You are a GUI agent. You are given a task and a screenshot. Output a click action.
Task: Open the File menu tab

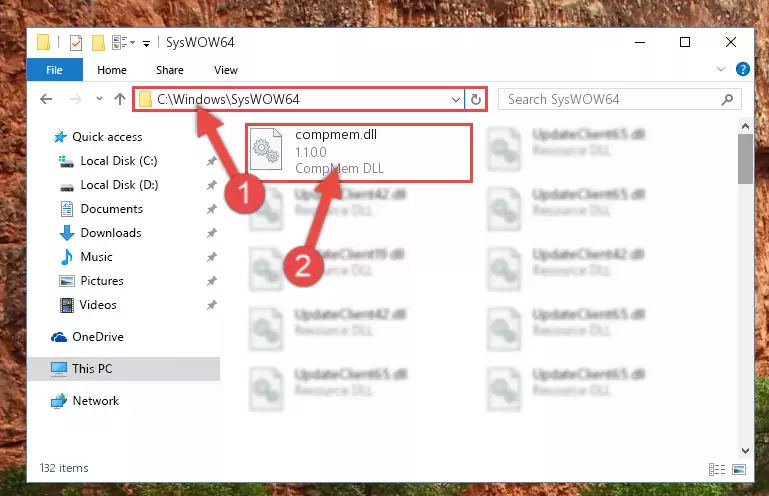54,70
